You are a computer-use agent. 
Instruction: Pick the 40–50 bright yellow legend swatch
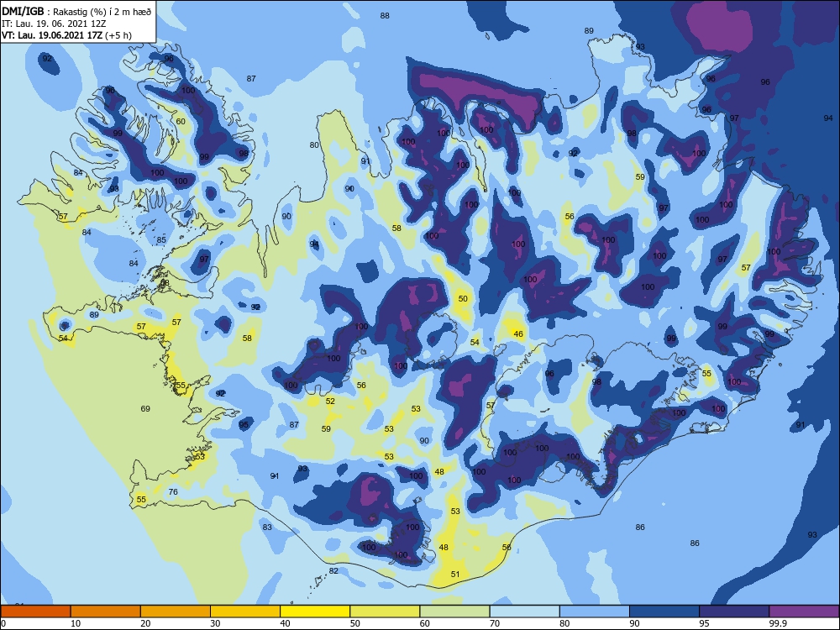point(315,612)
